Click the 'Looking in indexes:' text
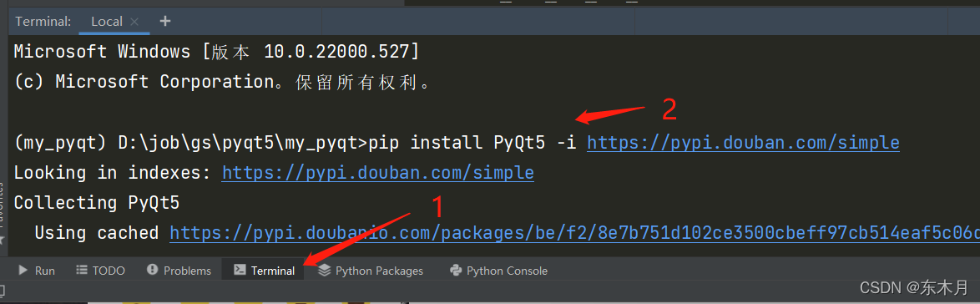This screenshot has width=980, height=304. click(113, 173)
